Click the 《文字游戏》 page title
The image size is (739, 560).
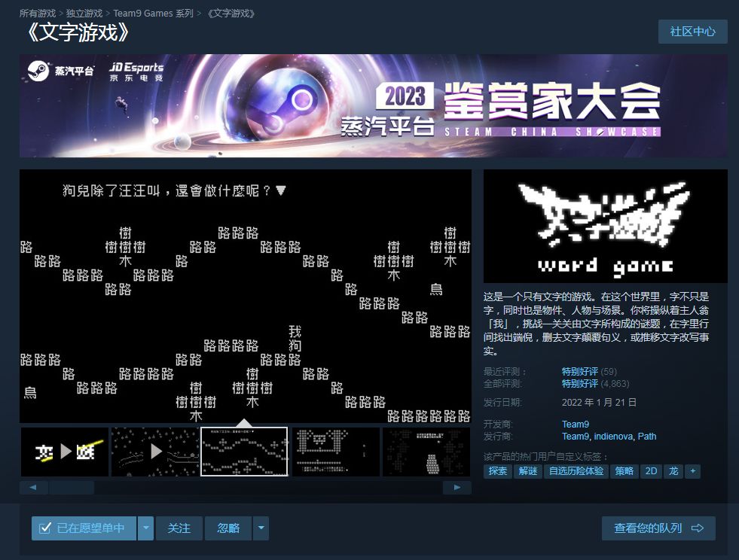(78, 32)
